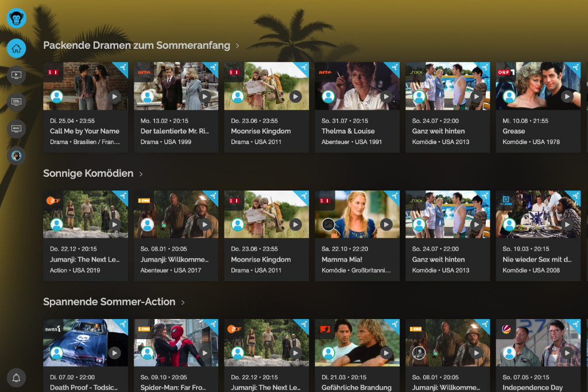The width and height of the screenshot is (588, 392).
Task: Click profile badge on Thelma & Louise
Action: 328,96
